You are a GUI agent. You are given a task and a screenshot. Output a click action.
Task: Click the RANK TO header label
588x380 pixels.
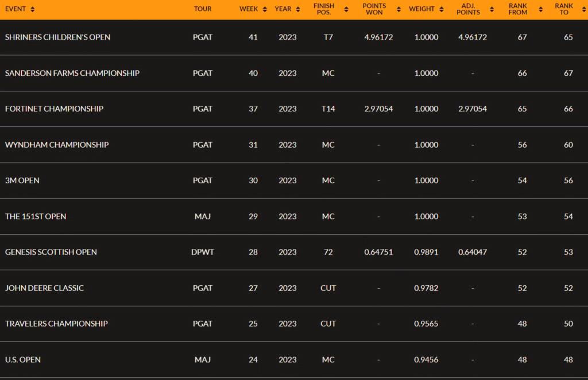pos(564,9)
